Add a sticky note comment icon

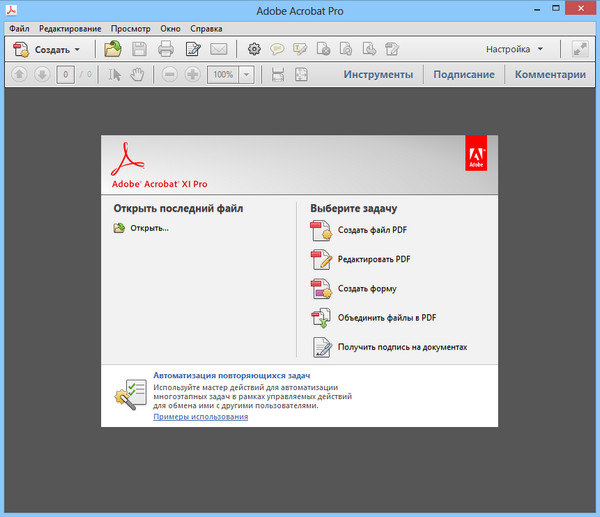click(x=277, y=48)
